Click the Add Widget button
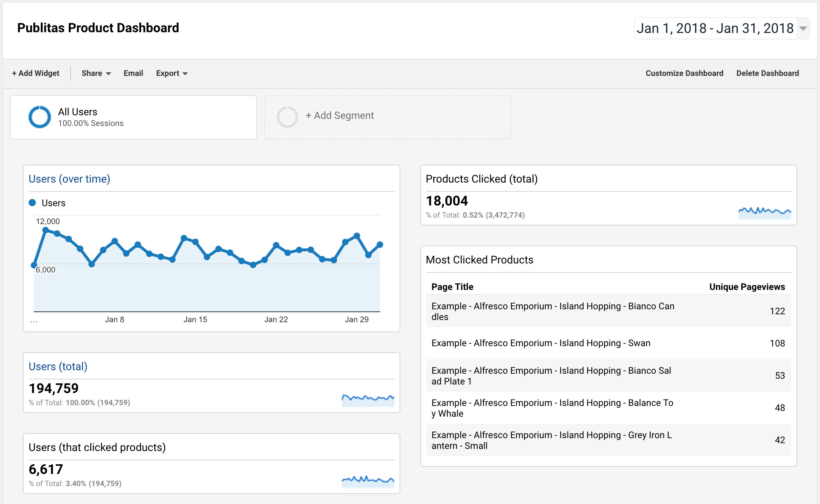The width and height of the screenshot is (820, 504). pos(36,73)
